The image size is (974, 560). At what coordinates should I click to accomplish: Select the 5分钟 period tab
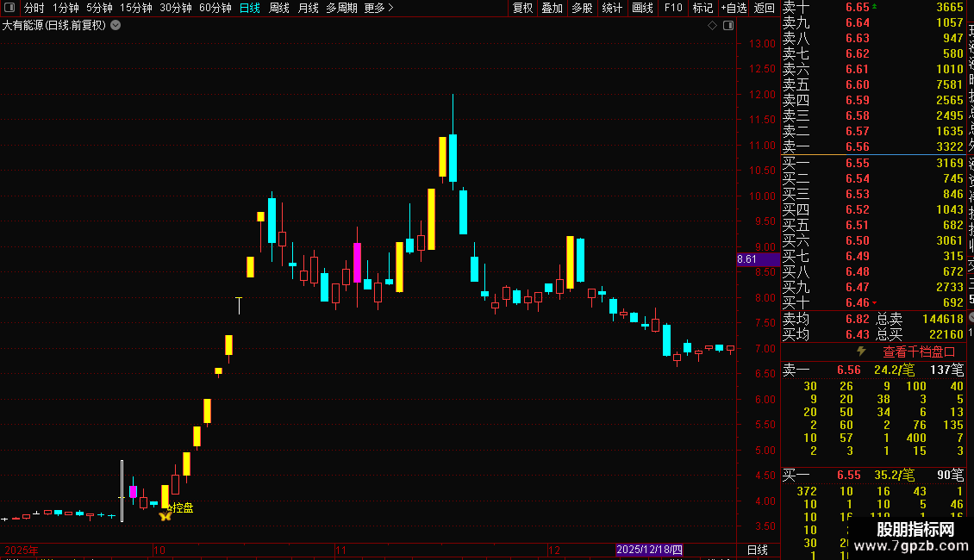pos(99,8)
